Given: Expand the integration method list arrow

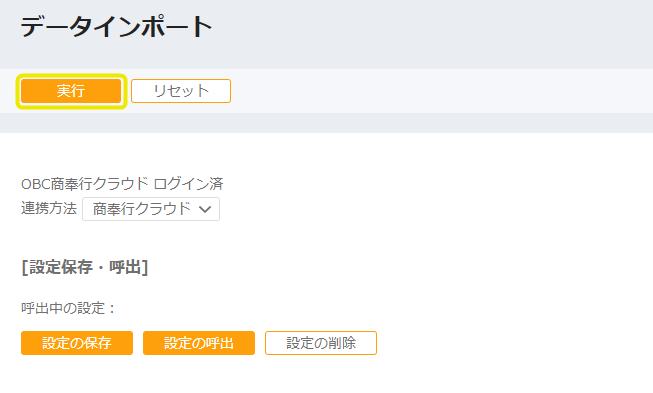Looking at the screenshot, I should (x=205, y=209).
